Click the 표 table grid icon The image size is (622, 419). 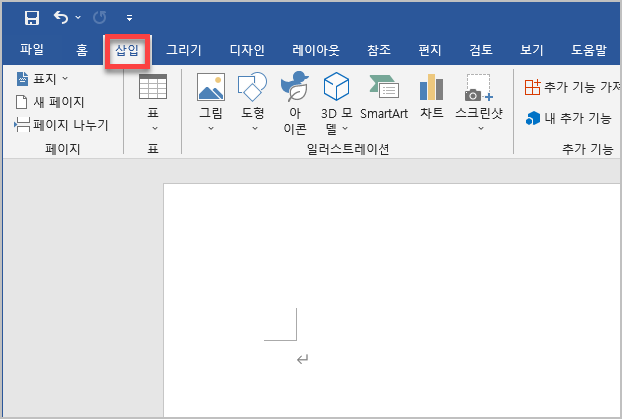[x=153, y=86]
